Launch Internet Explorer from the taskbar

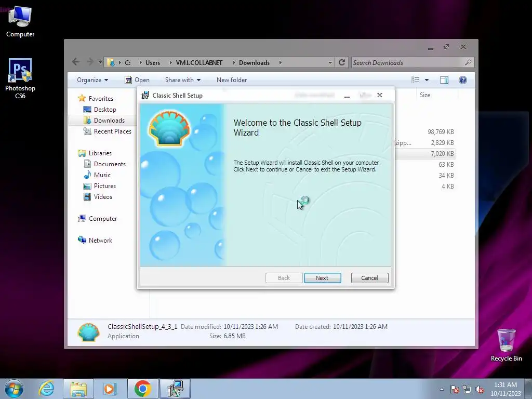(46, 389)
